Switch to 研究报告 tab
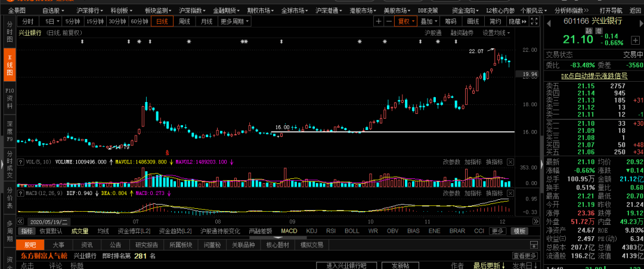The image size is (644, 269). point(147,245)
